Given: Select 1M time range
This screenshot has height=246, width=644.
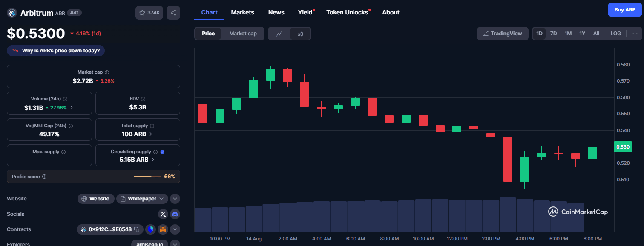Looking at the screenshot, I should pos(568,34).
